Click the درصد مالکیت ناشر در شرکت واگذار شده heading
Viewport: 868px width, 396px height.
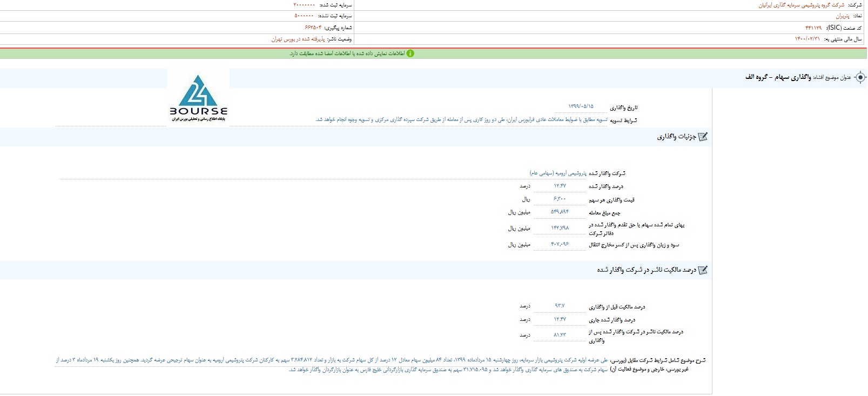pyautogui.click(x=647, y=270)
